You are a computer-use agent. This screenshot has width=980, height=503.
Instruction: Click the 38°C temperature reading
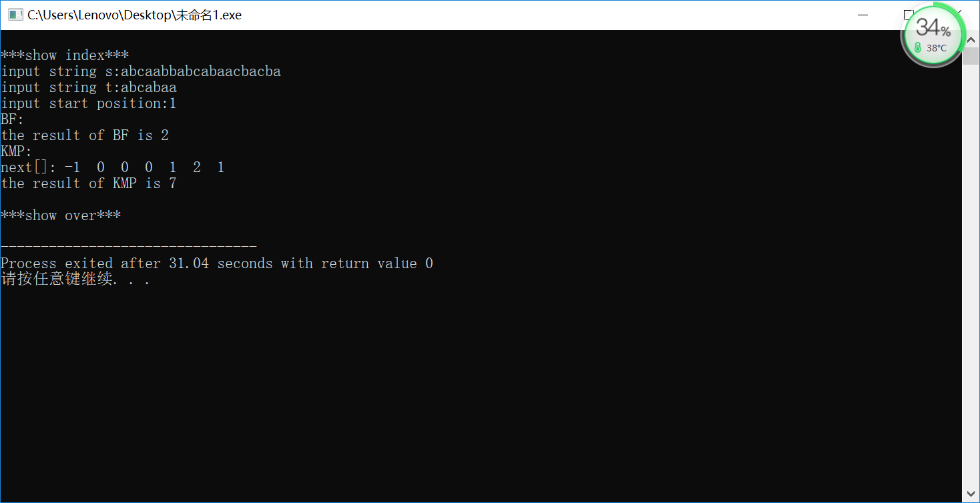[x=936, y=48]
